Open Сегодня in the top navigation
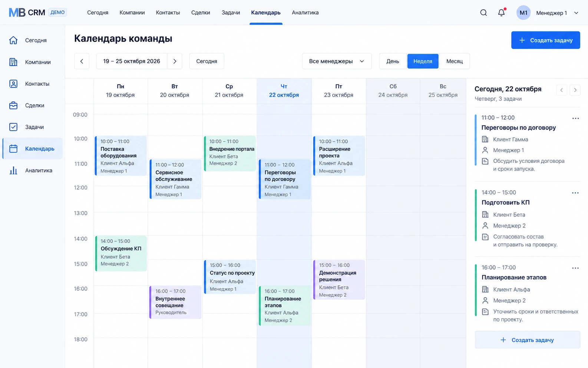The image size is (588, 368). click(x=98, y=13)
